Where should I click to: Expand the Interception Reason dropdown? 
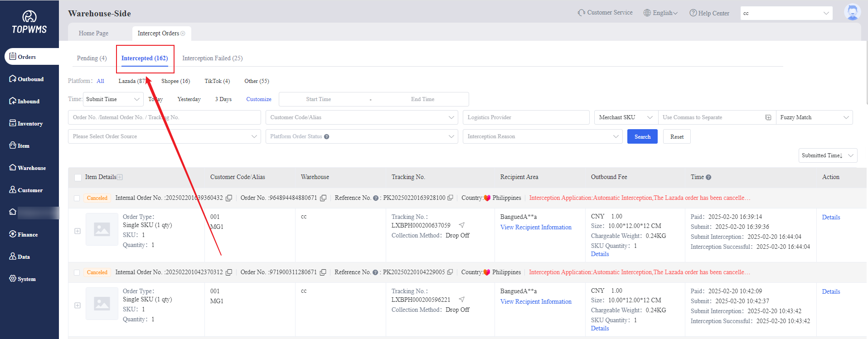543,136
